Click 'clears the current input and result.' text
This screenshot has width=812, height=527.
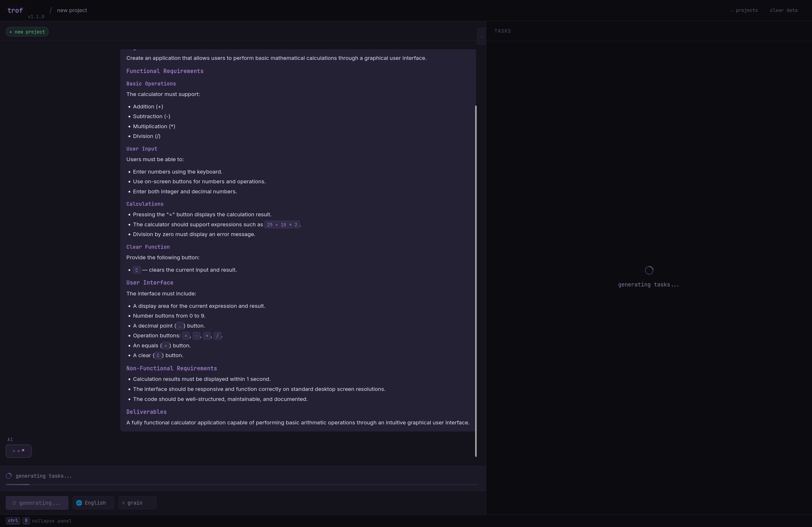click(193, 270)
